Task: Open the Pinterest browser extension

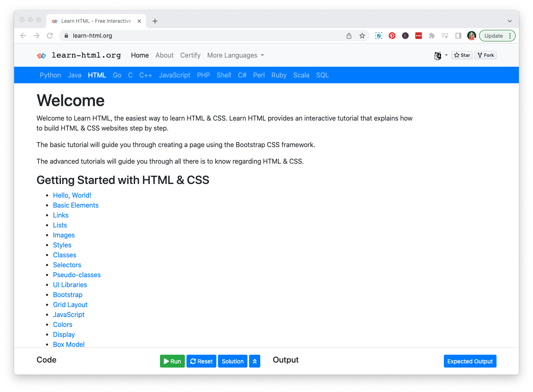Action: [392, 36]
